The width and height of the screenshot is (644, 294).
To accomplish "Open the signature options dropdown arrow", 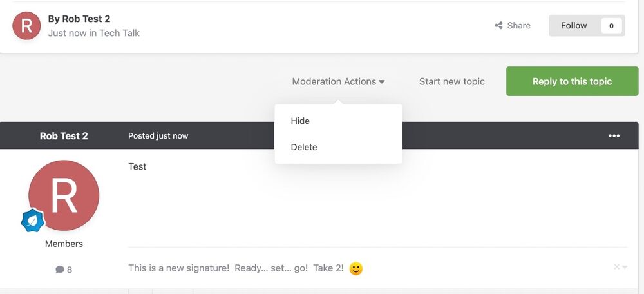I will pyautogui.click(x=625, y=268).
